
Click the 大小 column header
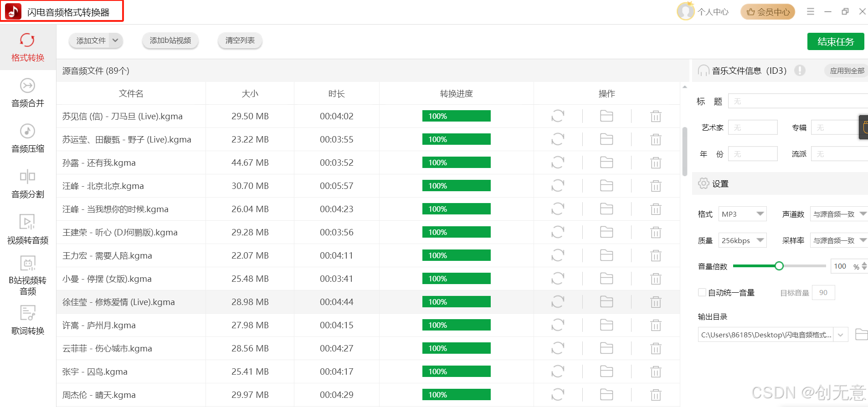(x=250, y=93)
